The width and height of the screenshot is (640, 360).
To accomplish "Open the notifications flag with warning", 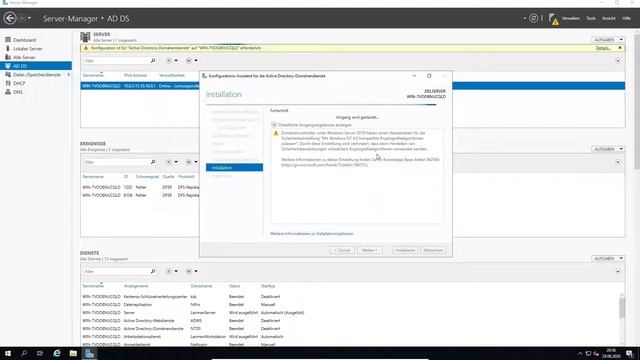I will [553, 19].
